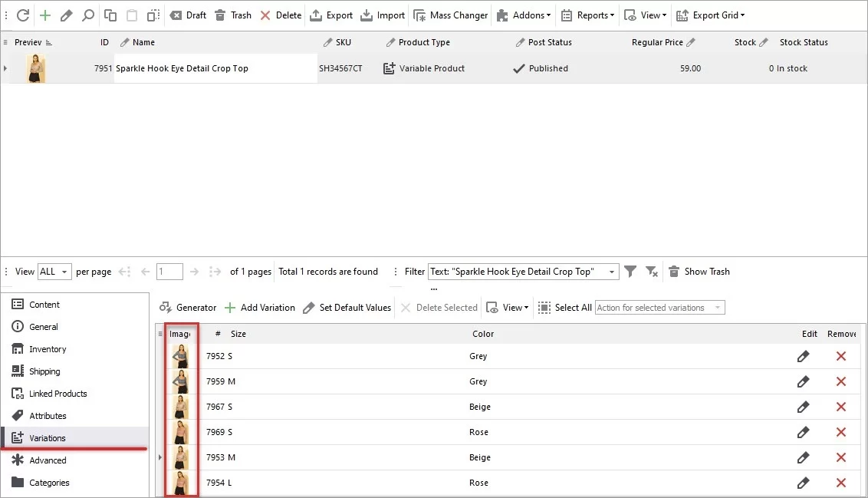Expand the per-page ALL dropdown
Image resolution: width=868 pixels, height=498 pixels.
click(54, 271)
